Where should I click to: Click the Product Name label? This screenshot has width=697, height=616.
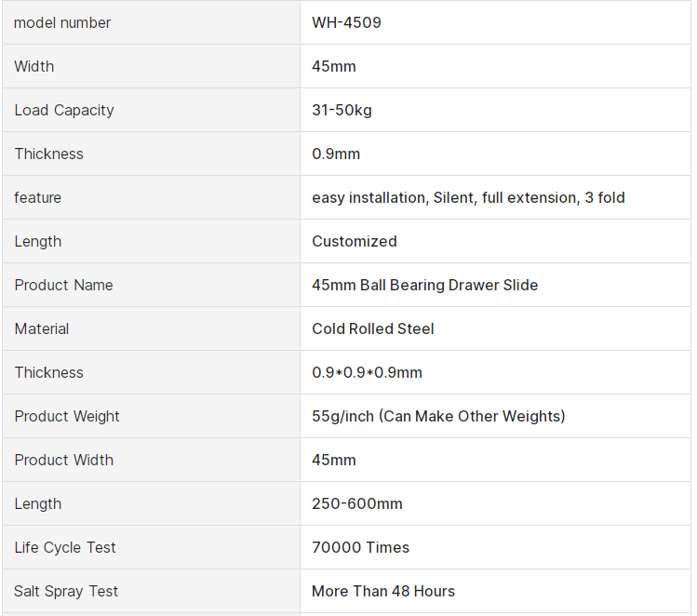64,285
